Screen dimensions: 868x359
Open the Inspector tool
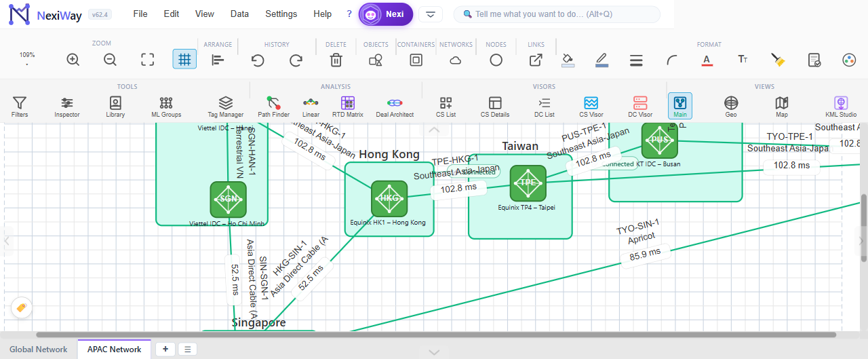[67, 106]
